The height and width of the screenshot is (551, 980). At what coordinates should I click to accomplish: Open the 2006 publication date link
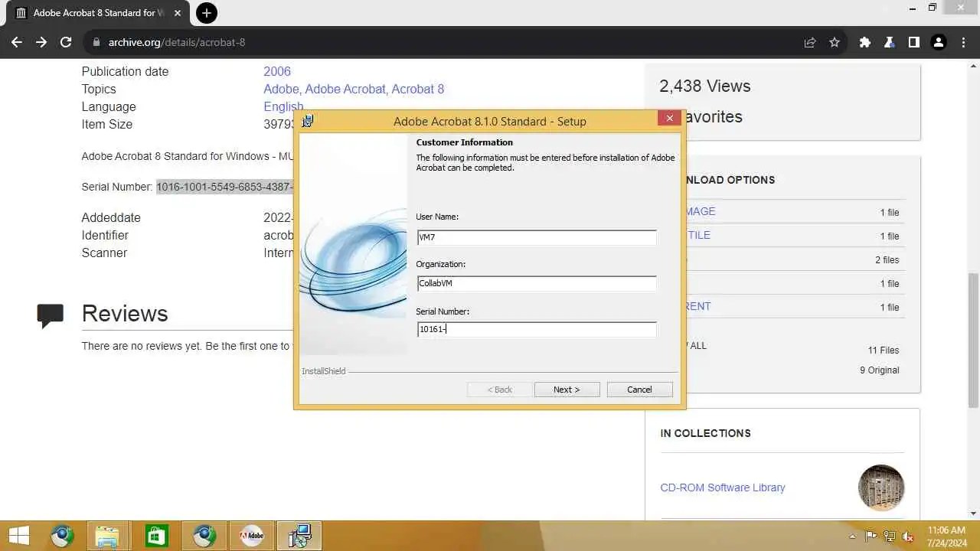click(277, 71)
